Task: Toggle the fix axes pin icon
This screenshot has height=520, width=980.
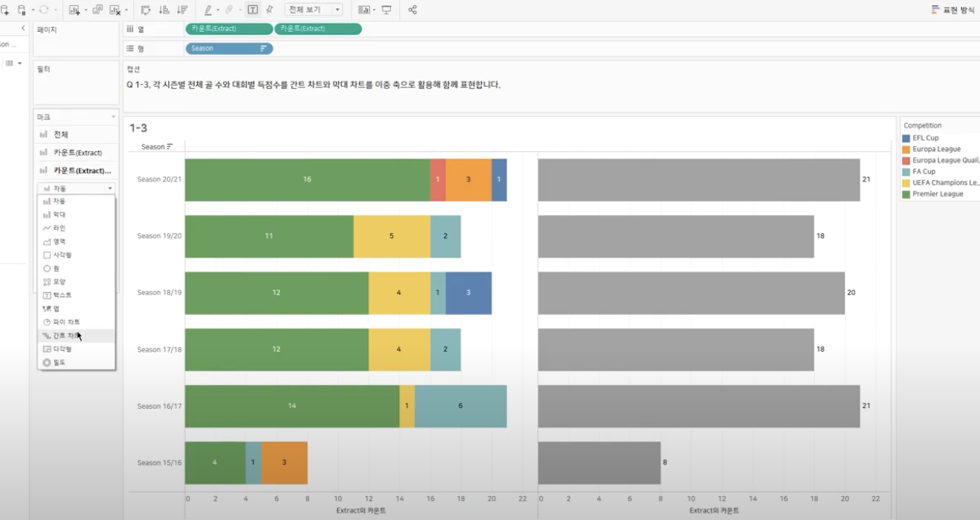Action: point(269,10)
